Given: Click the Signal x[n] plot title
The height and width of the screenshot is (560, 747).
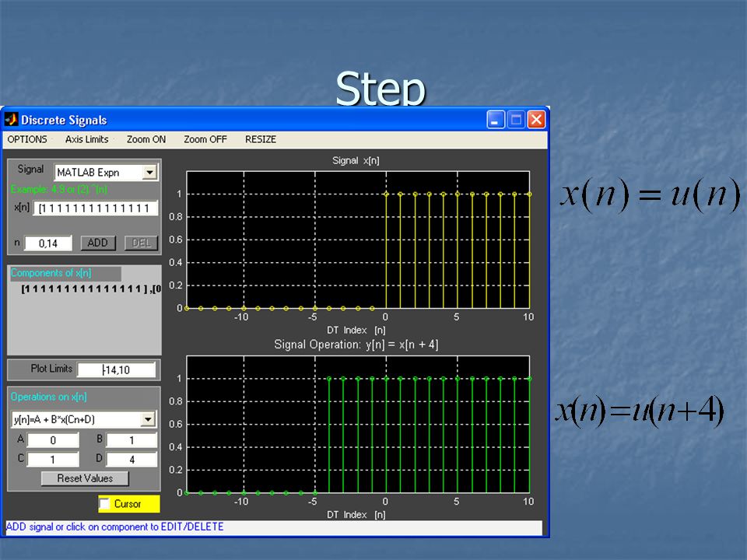Looking at the screenshot, I should point(356,160).
